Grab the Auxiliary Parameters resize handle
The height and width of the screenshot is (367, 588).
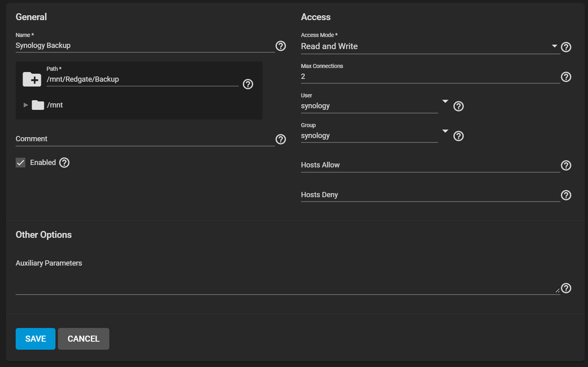point(557,291)
